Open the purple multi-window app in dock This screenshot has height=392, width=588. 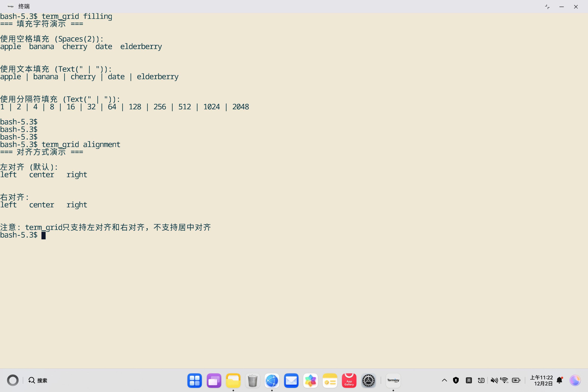coord(214,381)
